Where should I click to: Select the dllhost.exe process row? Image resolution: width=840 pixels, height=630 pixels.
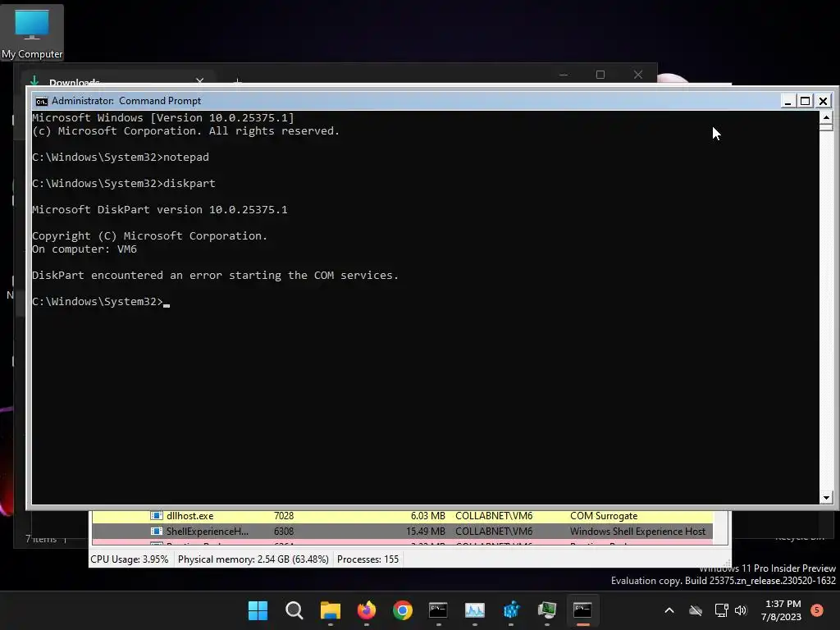pyautogui.click(x=402, y=516)
